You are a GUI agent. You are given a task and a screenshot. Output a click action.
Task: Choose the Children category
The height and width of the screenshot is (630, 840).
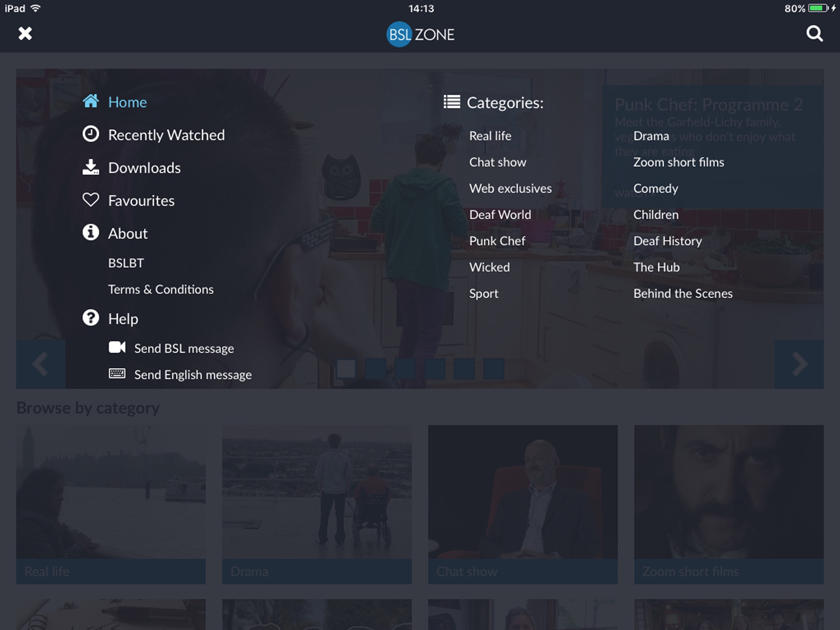pos(656,215)
